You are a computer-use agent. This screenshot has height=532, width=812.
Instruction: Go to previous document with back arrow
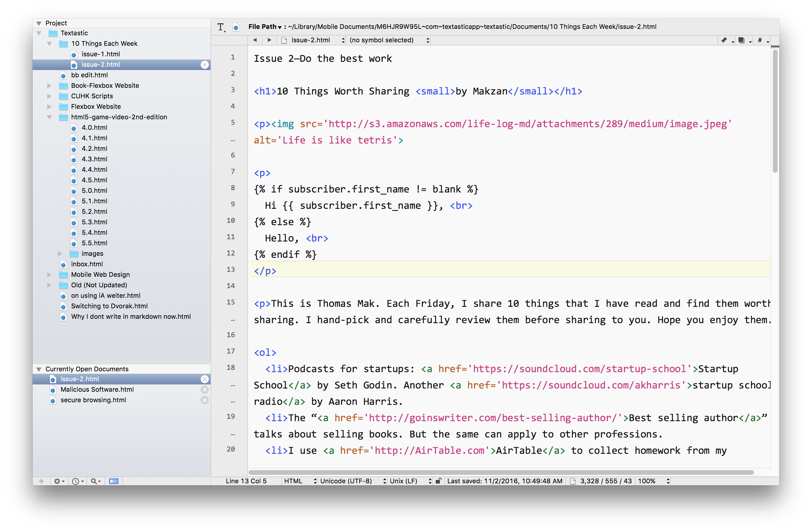(255, 40)
